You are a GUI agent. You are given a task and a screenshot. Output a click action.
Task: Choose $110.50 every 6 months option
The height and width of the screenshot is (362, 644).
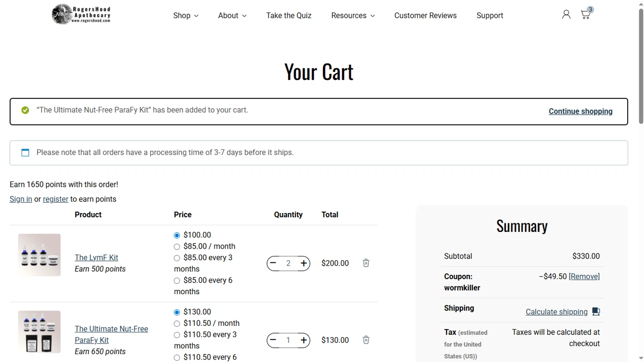tap(177, 357)
